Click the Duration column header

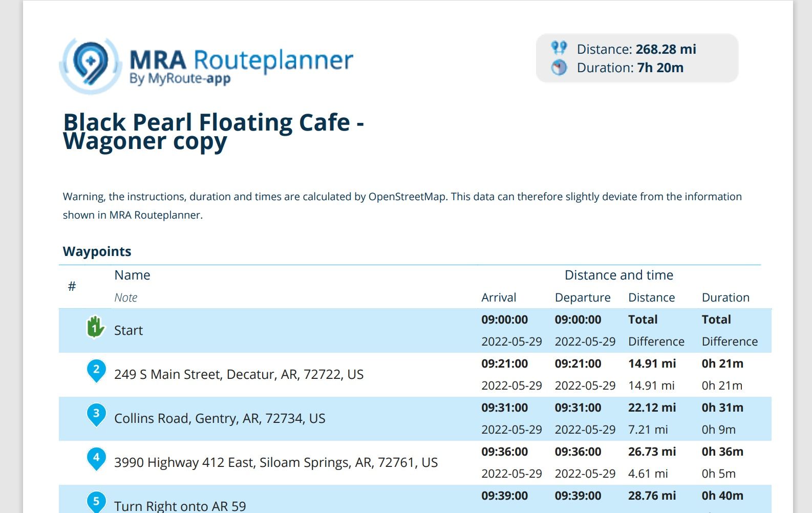[725, 297]
